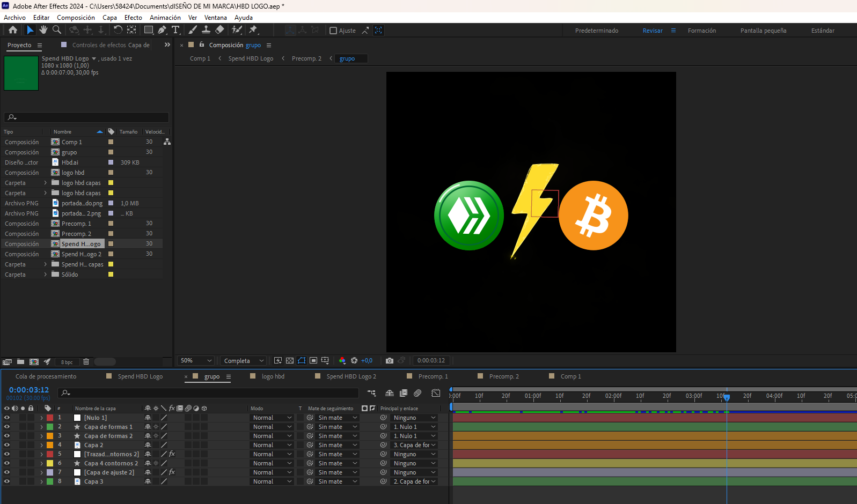Viewport: 857px width, 504px height.
Task: Hide the Capa 4 contornos 2 layer
Action: [x=7, y=463]
